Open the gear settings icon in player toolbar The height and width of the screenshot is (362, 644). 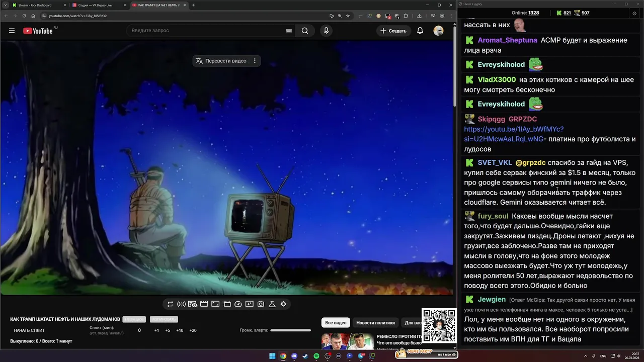tap(283, 304)
